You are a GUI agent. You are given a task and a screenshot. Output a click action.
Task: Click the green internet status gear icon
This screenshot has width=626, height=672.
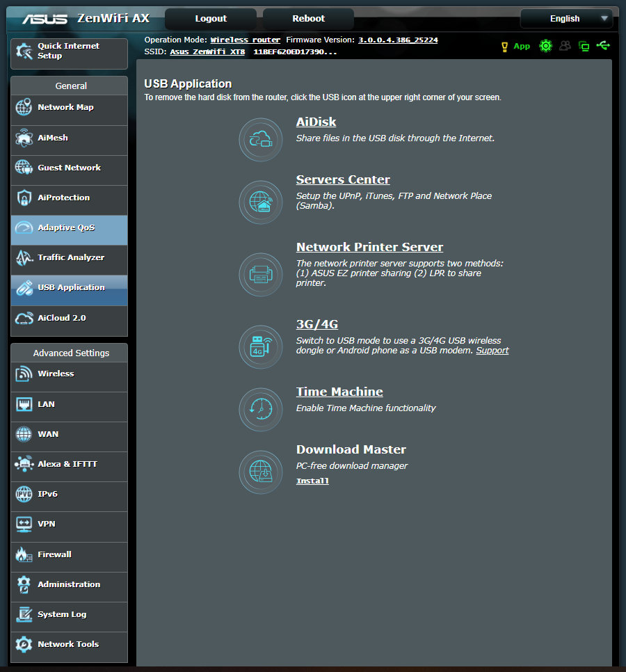[x=545, y=46]
